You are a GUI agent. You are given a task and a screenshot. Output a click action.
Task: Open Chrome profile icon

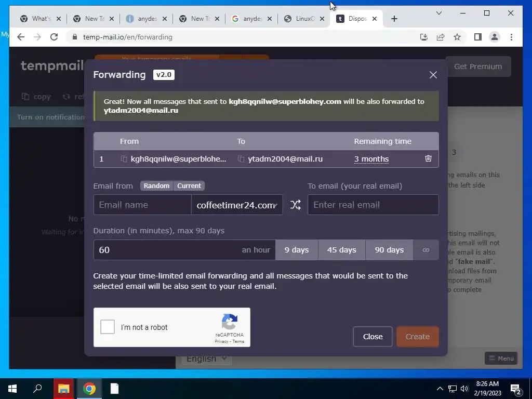pos(495,37)
